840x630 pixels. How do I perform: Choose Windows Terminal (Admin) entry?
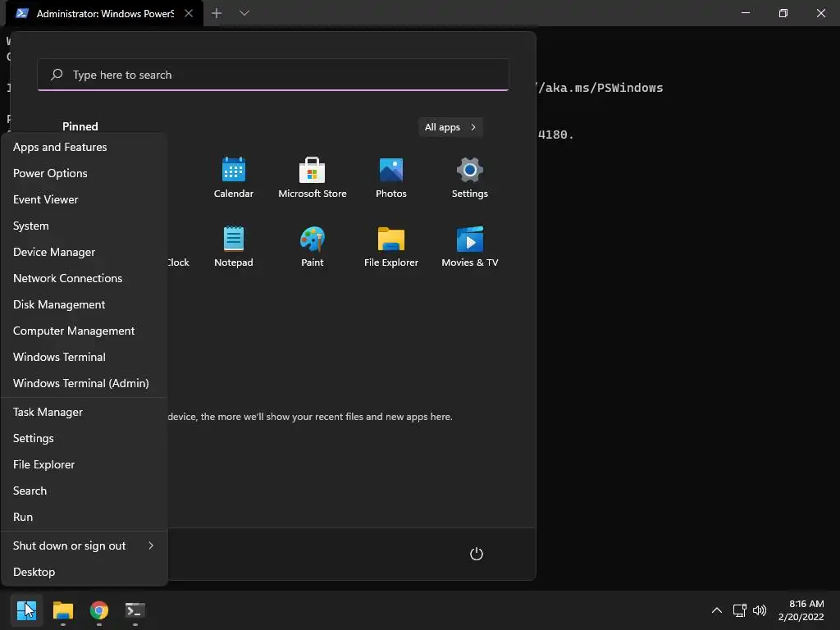click(84, 383)
